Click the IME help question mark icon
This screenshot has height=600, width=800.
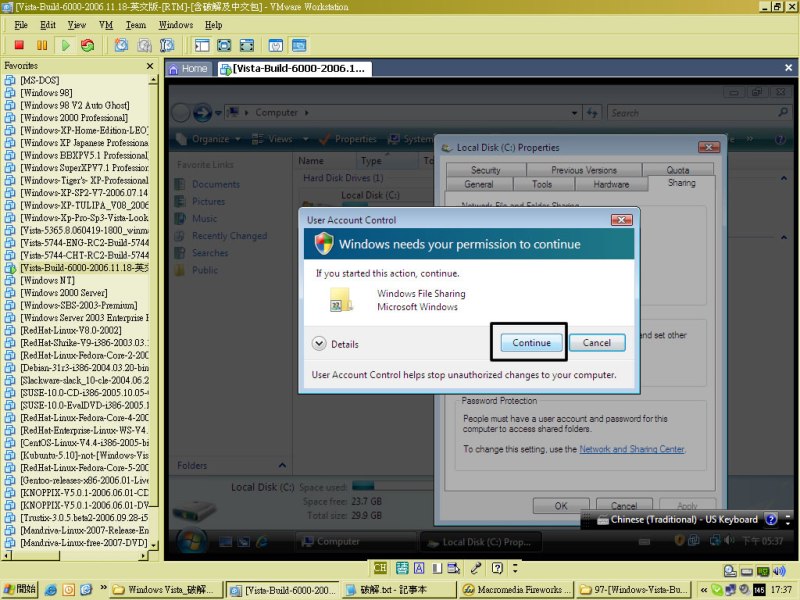coord(497,568)
